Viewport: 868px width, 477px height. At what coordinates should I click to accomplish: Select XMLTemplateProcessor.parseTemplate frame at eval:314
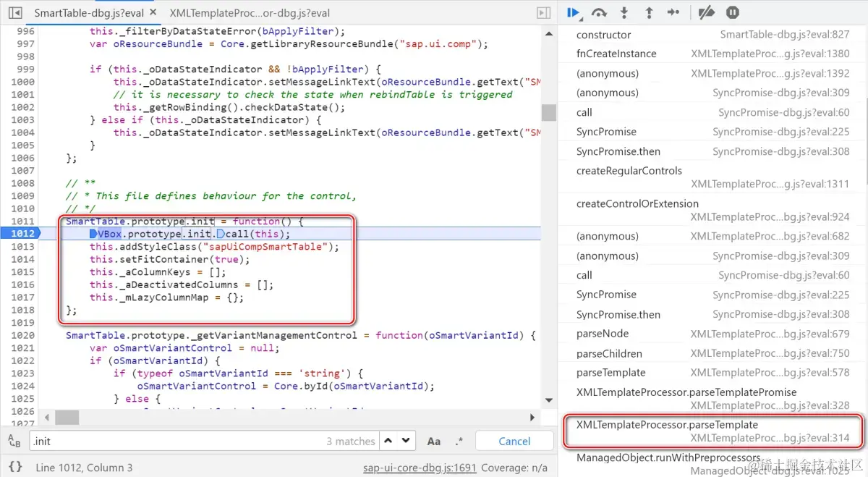tap(712, 431)
